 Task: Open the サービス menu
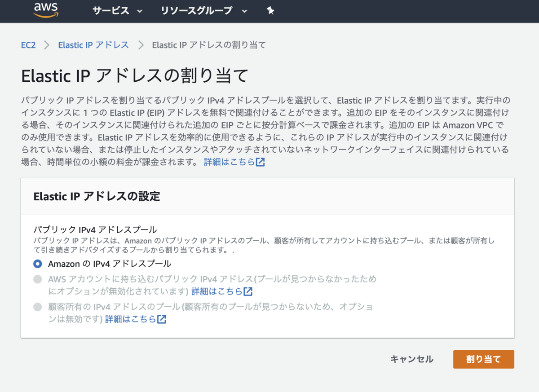(x=110, y=11)
